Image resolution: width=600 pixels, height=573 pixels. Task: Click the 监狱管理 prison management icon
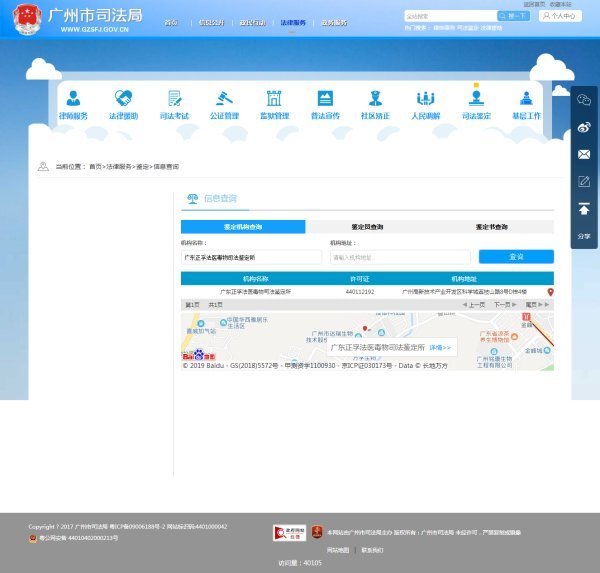pyautogui.click(x=274, y=99)
